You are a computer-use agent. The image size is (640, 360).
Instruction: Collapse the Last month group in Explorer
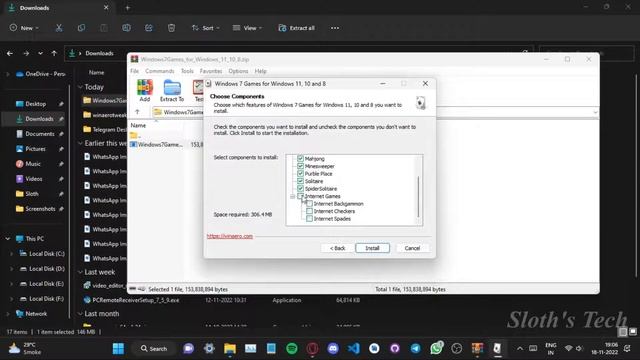[80, 313]
